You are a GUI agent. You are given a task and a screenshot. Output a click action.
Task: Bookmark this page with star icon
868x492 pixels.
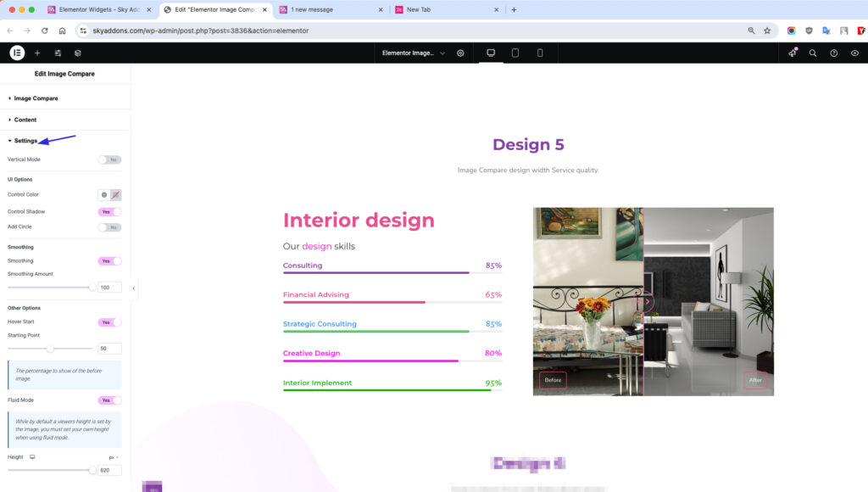(x=767, y=31)
